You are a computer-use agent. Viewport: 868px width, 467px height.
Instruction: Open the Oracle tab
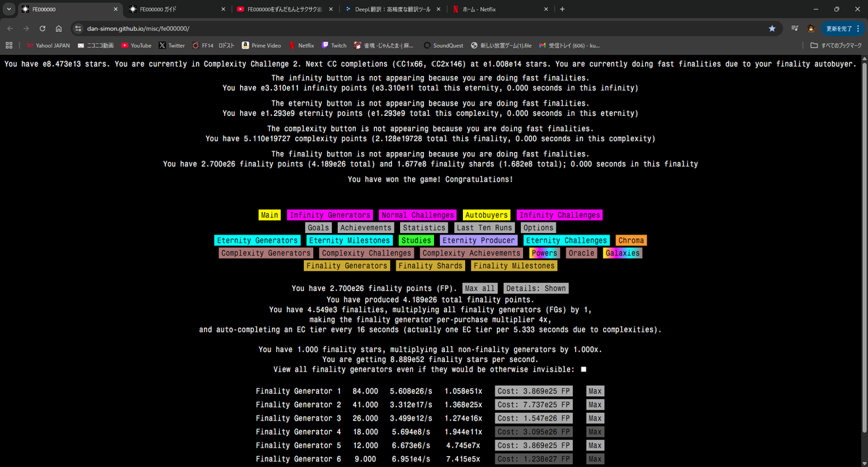(x=582, y=253)
